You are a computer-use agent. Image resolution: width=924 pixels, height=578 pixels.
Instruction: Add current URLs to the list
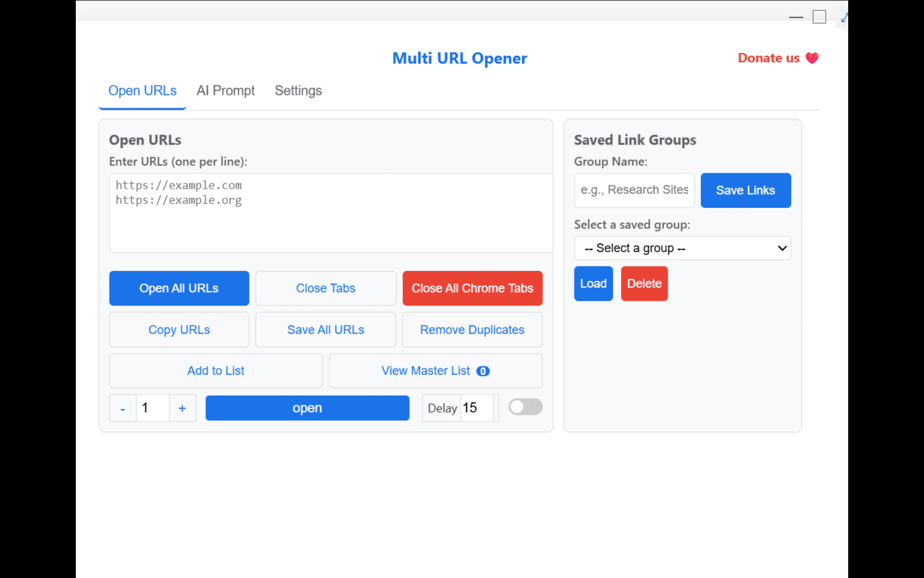pos(215,371)
